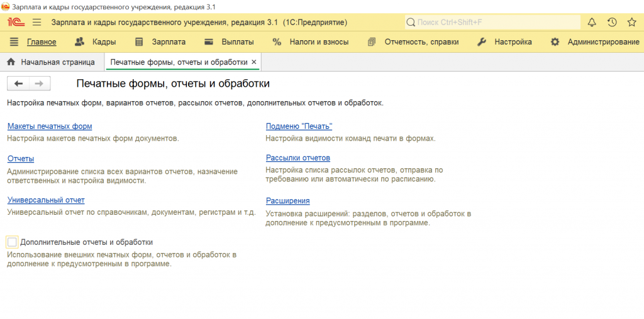644x319 pixels.
Task: Open the Рассылки отчетов link
Action: 297,158
